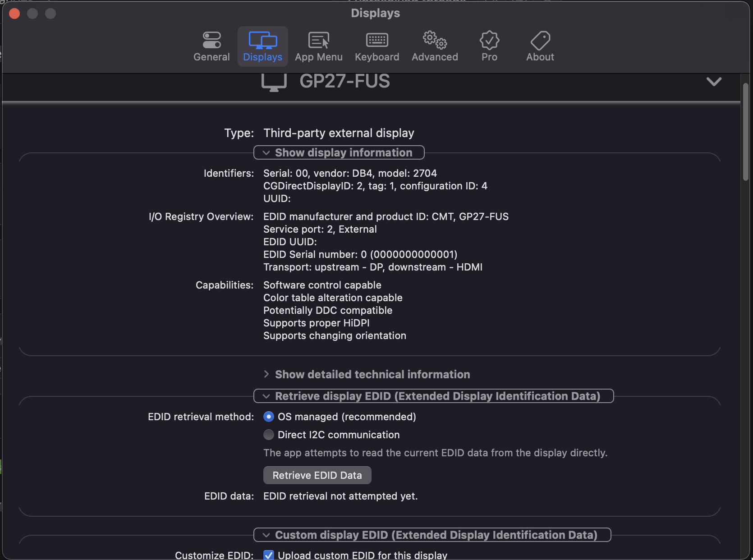Click the vertical scrollbar thumb
753x560 pixels.
tap(745, 131)
